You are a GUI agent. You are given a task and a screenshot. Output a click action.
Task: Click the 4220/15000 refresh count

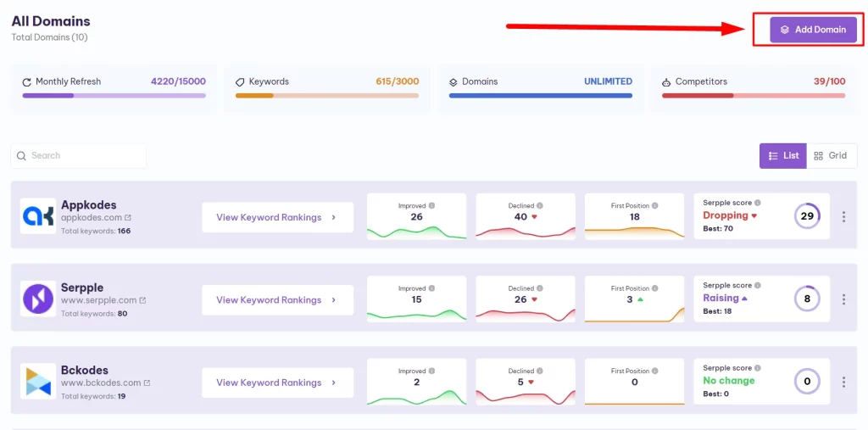point(178,81)
